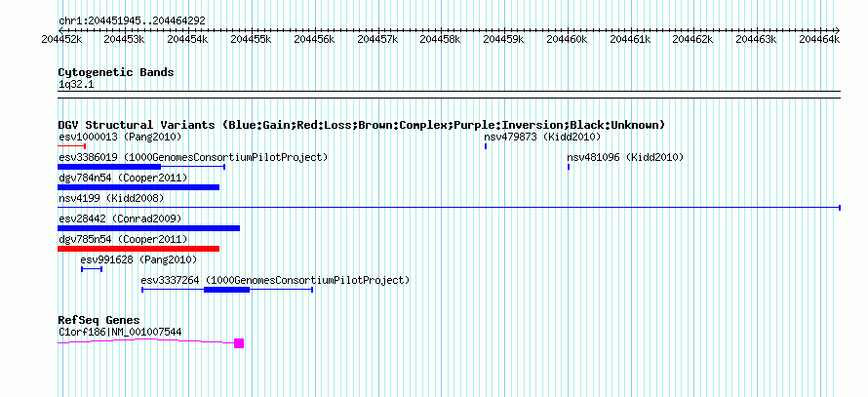868x397 pixels.
Task: Open the esv28442 (Conrad2009) label
Action: tap(120, 218)
